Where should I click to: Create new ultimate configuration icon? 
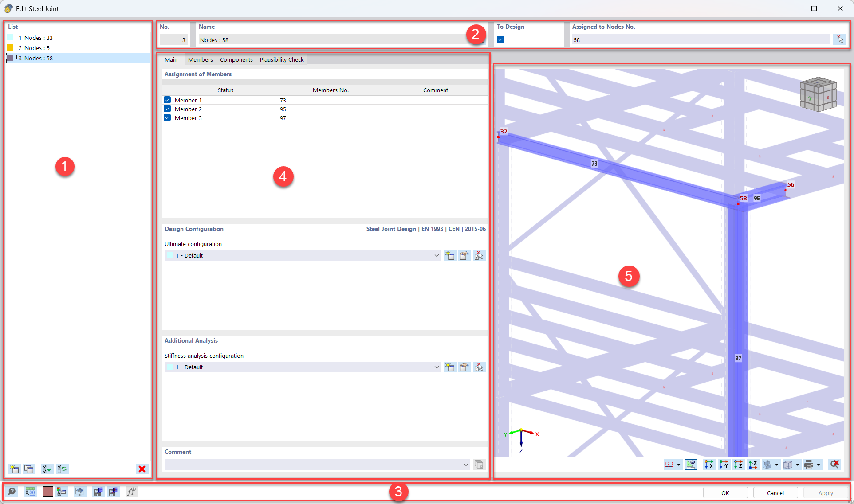pyautogui.click(x=450, y=255)
